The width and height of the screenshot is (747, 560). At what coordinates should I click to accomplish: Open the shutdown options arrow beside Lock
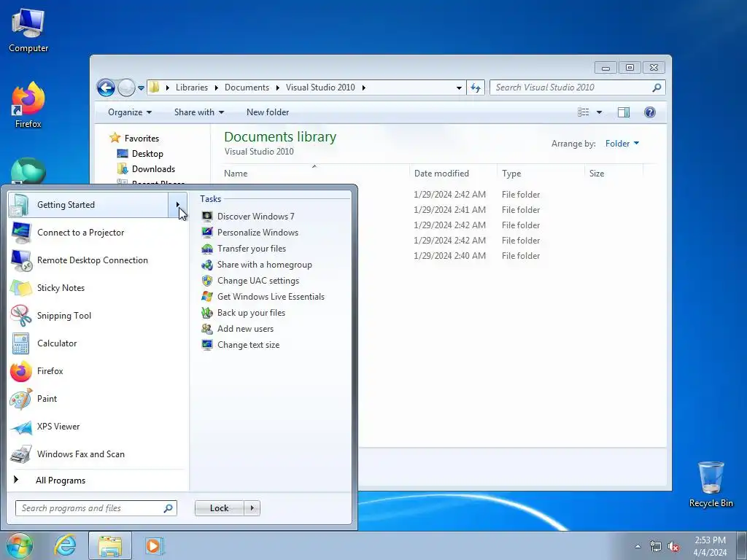[x=252, y=508]
